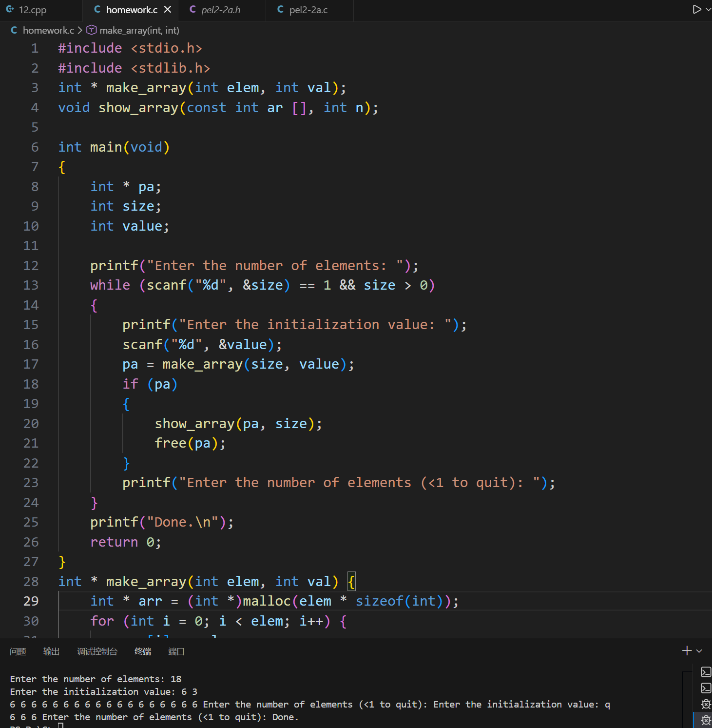Switch to the 12.cpp tab

coord(32,10)
